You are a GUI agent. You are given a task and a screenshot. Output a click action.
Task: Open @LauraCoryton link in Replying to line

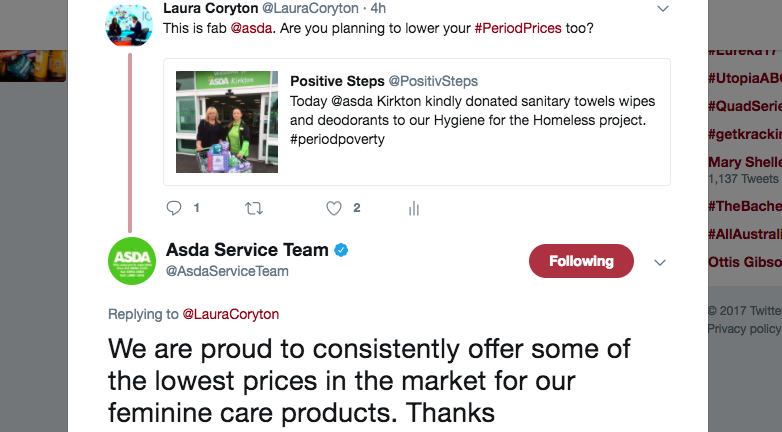[230, 314]
